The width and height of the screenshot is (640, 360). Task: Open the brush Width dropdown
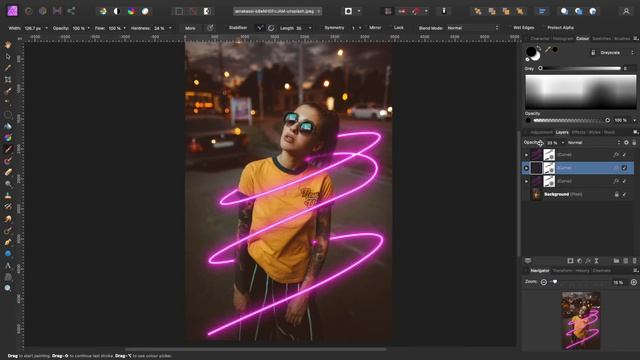[47, 28]
